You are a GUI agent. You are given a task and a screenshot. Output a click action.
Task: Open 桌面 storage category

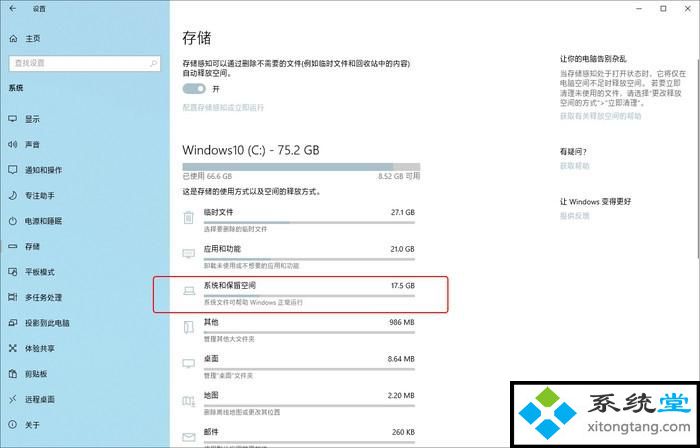point(299,366)
